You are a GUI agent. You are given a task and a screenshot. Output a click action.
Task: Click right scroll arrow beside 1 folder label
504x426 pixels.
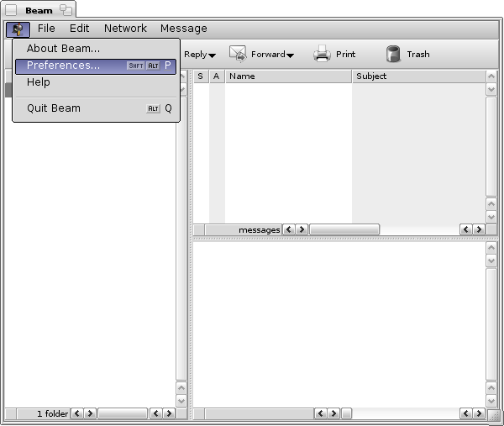pyautogui.click(x=90, y=413)
